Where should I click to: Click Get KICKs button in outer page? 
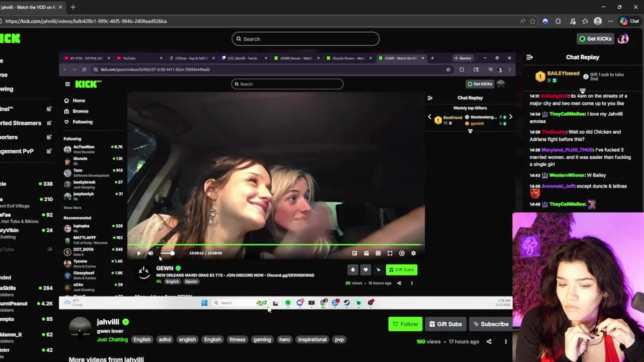tap(595, 39)
